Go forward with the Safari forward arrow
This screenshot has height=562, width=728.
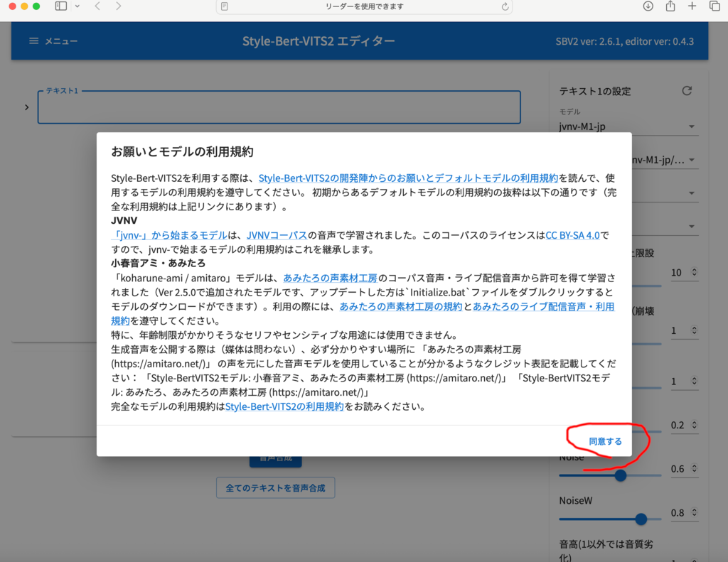[119, 6]
